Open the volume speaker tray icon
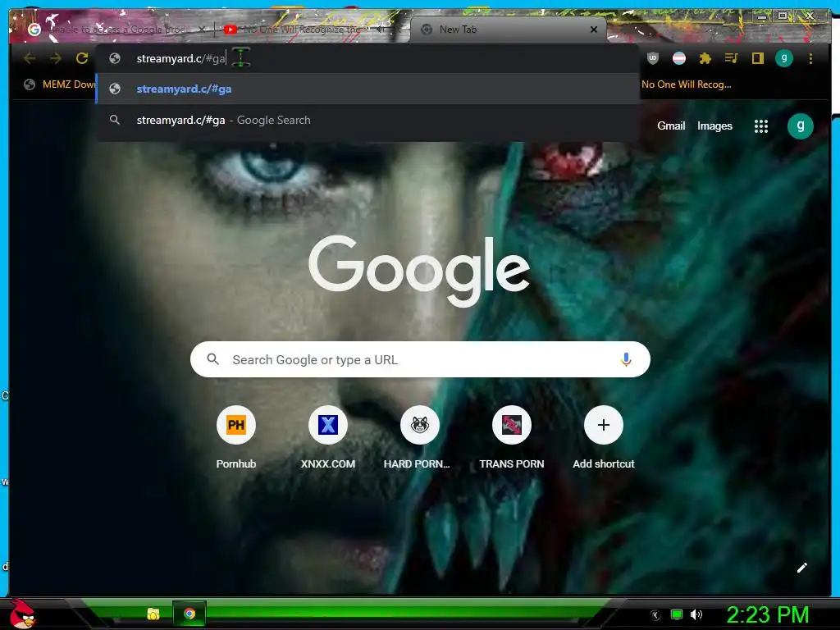This screenshot has width=840, height=630. (696, 614)
